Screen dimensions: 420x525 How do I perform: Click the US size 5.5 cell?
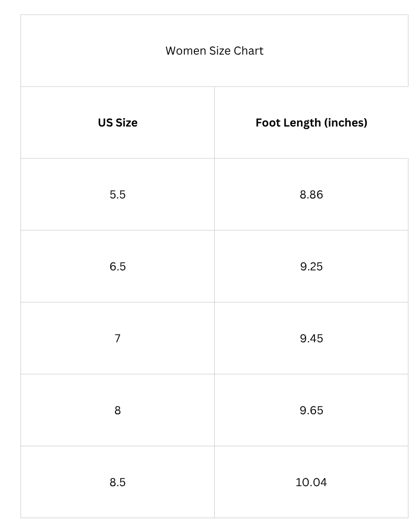[x=118, y=195]
